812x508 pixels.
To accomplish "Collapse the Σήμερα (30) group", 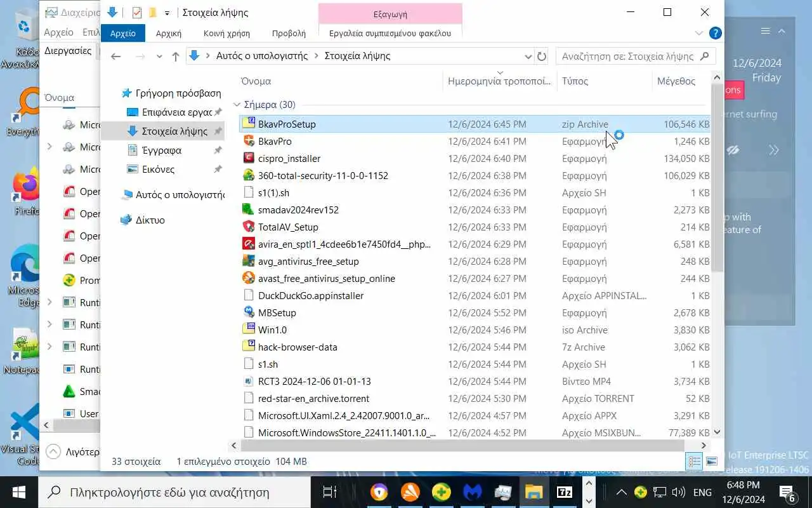I will tap(237, 105).
